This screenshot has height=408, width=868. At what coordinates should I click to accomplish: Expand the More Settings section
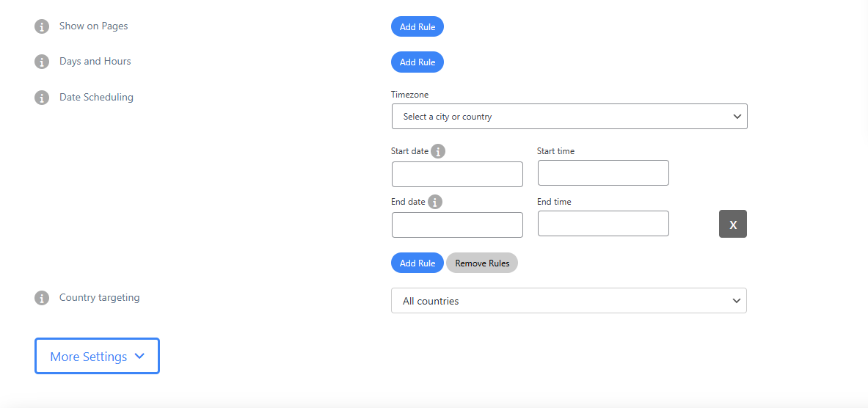coord(97,357)
